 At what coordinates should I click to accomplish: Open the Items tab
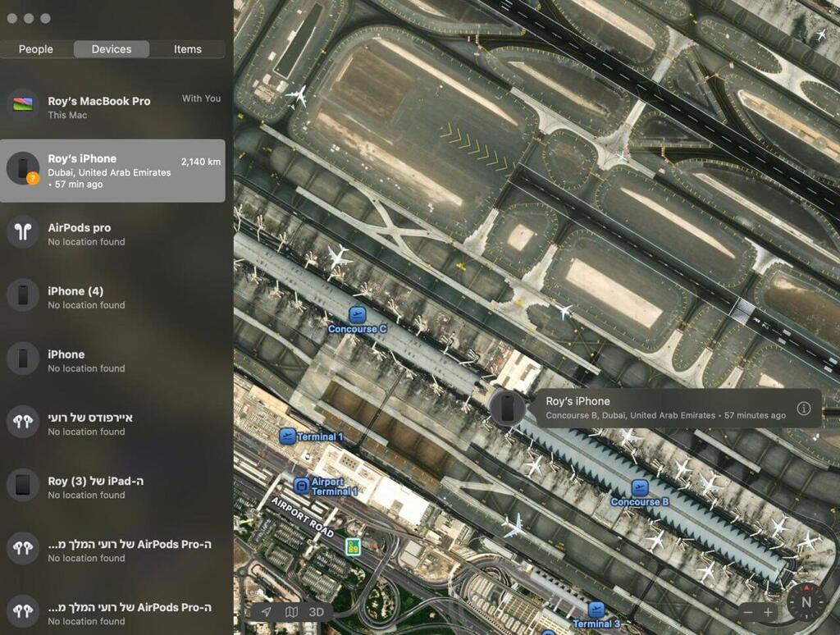coord(187,49)
